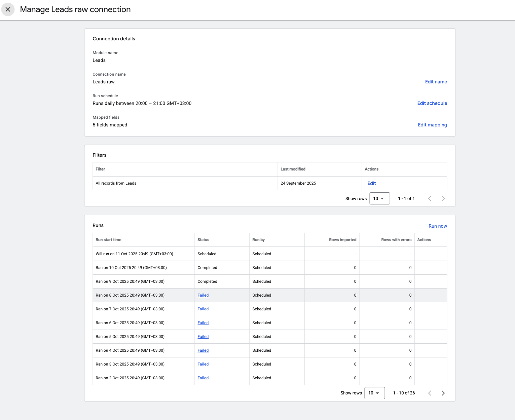515x420 pixels.
Task: Open Edit schedule for run schedule
Action: point(432,103)
